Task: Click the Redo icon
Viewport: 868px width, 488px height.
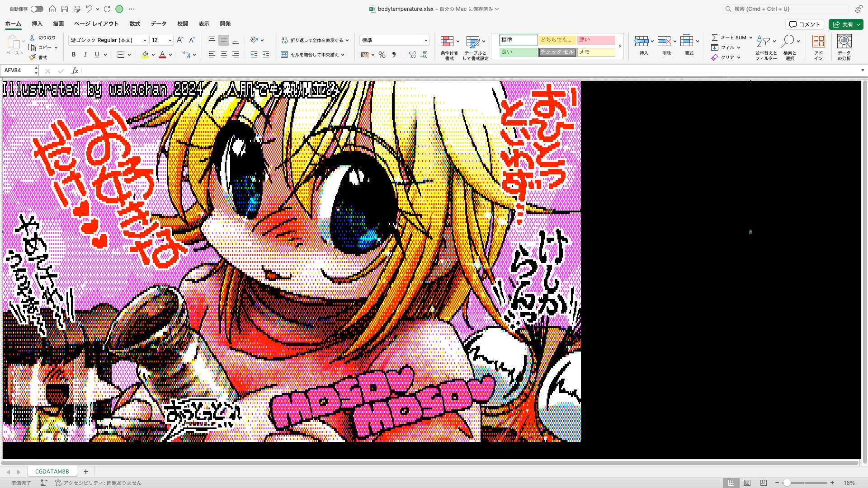Action: pyautogui.click(x=107, y=9)
